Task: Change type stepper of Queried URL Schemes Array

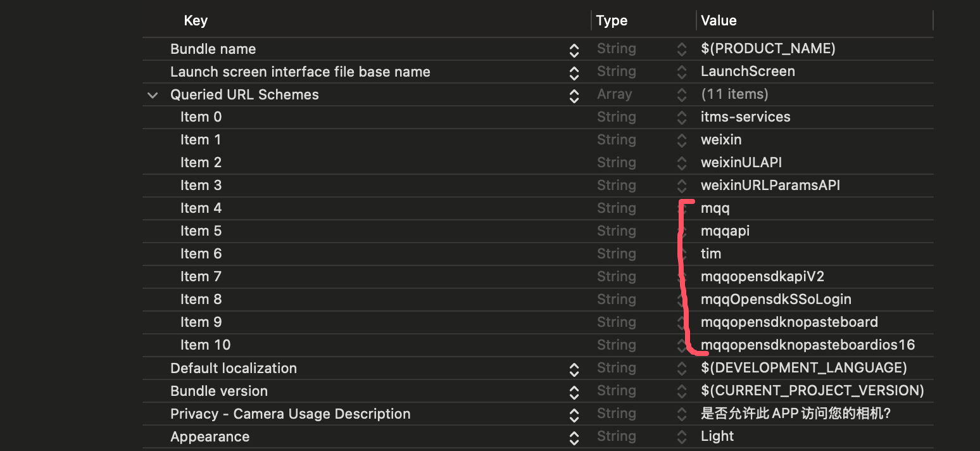Action: click(x=681, y=95)
